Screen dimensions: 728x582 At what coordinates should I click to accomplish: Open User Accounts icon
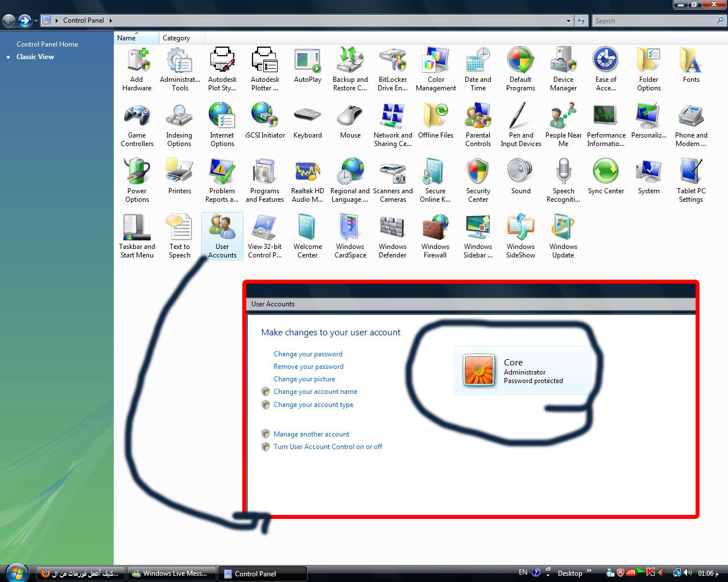click(222, 236)
